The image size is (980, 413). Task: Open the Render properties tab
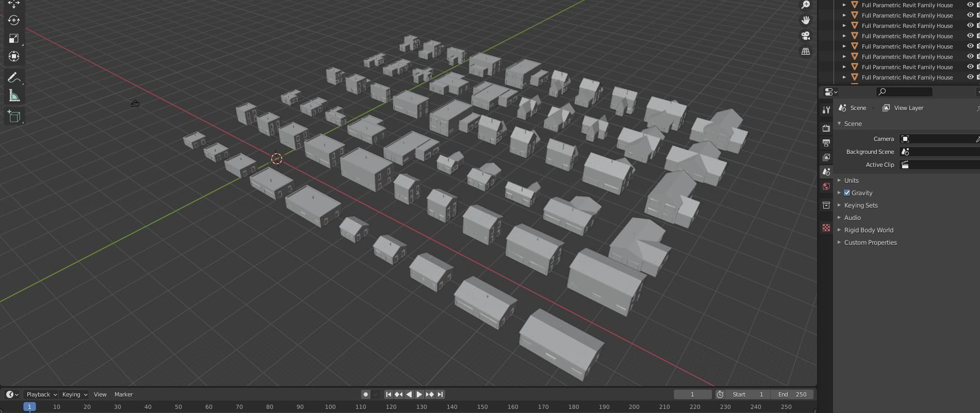tap(826, 128)
